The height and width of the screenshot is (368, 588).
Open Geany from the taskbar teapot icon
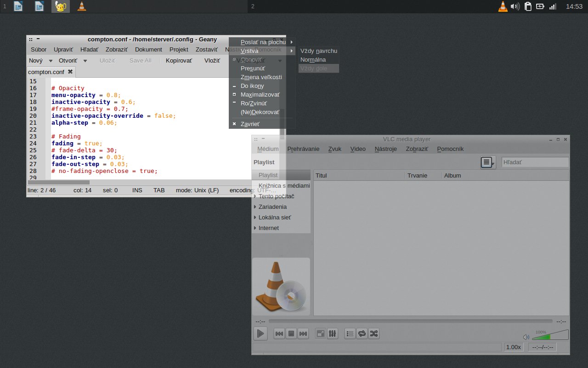60,6
